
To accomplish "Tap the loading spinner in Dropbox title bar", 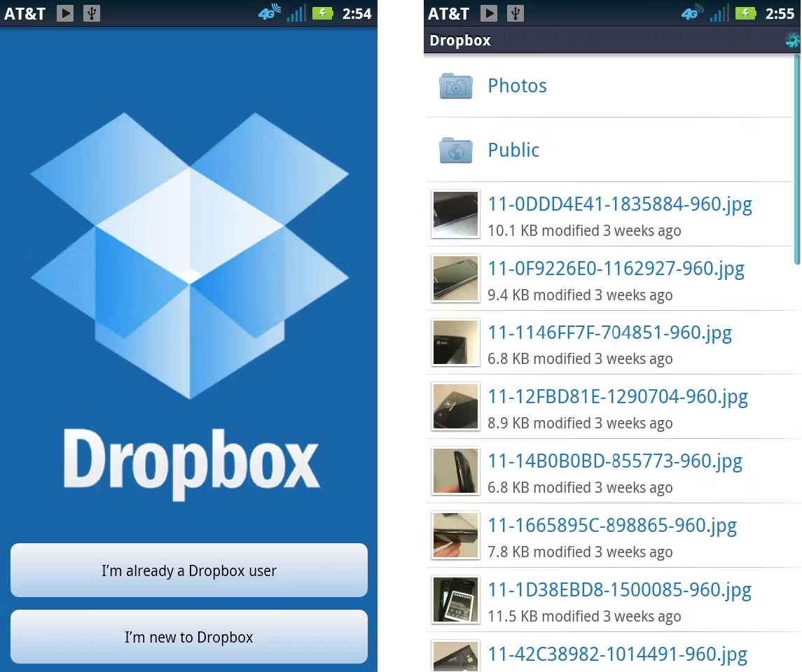I will 793,41.
